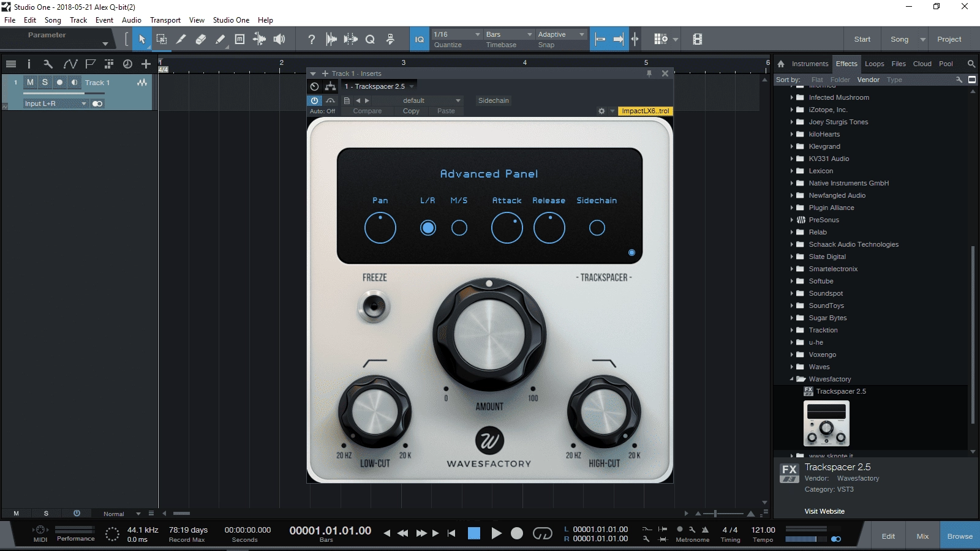
Task: Click the IQ quantize button
Action: [419, 39]
